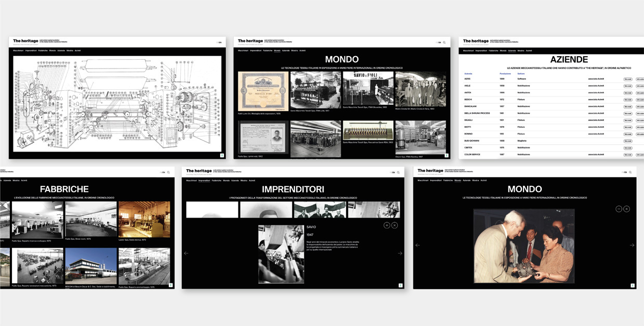Click the corner info icon on the machine-diagram screen
Screen dimensions: 644x326
[x=222, y=155]
